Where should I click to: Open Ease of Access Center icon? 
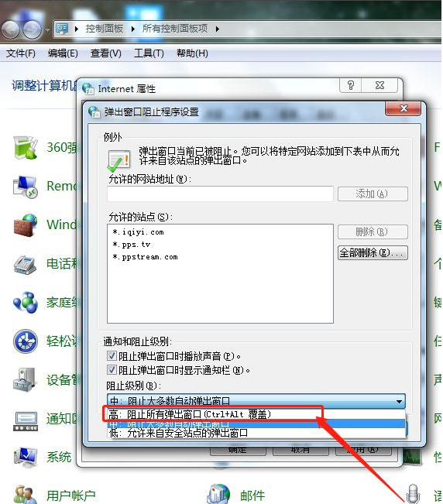(26, 341)
